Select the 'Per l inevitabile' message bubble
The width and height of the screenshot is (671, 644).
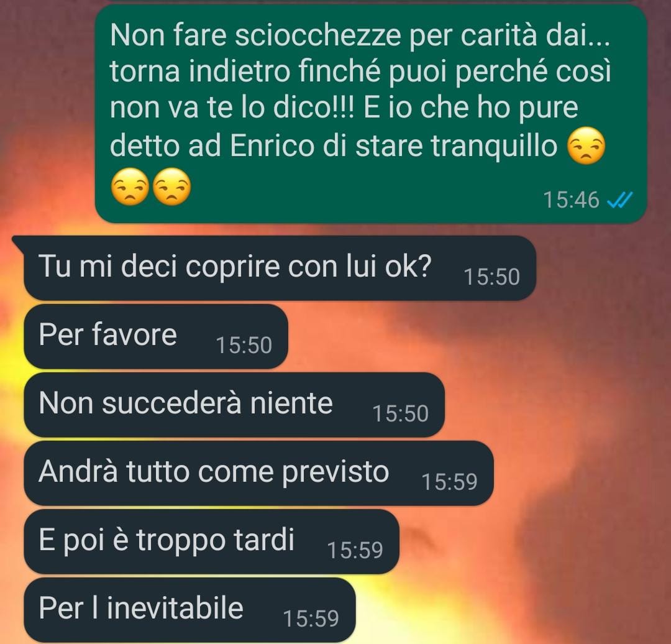point(189,610)
